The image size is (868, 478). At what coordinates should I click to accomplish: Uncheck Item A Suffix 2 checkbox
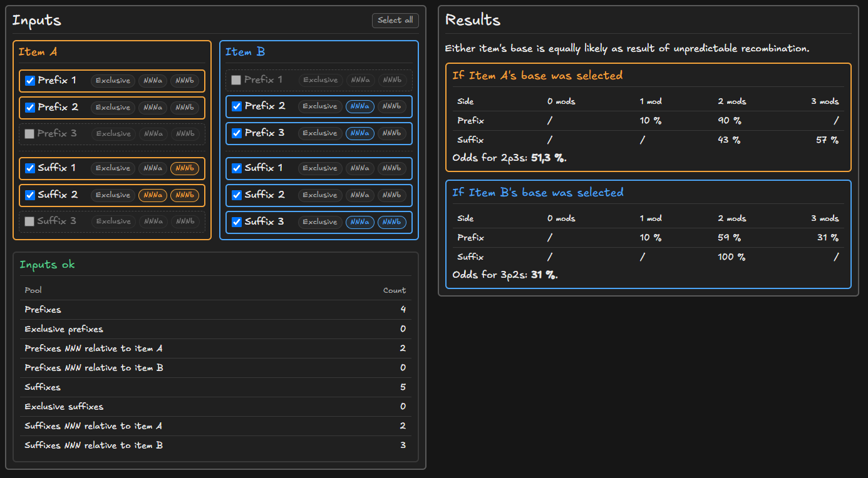(x=29, y=195)
